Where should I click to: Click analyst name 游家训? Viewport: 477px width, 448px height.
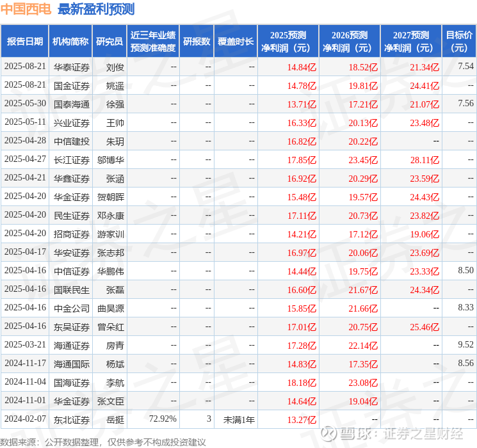click(x=111, y=234)
